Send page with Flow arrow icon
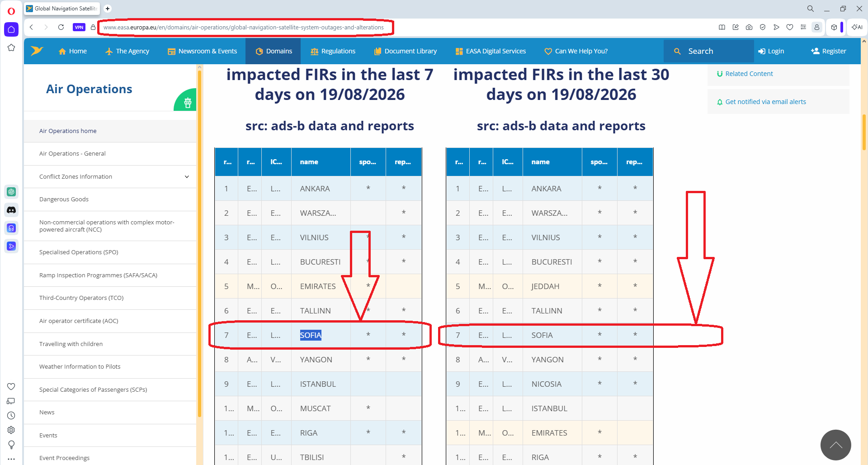This screenshot has width=868, height=465. point(776,27)
